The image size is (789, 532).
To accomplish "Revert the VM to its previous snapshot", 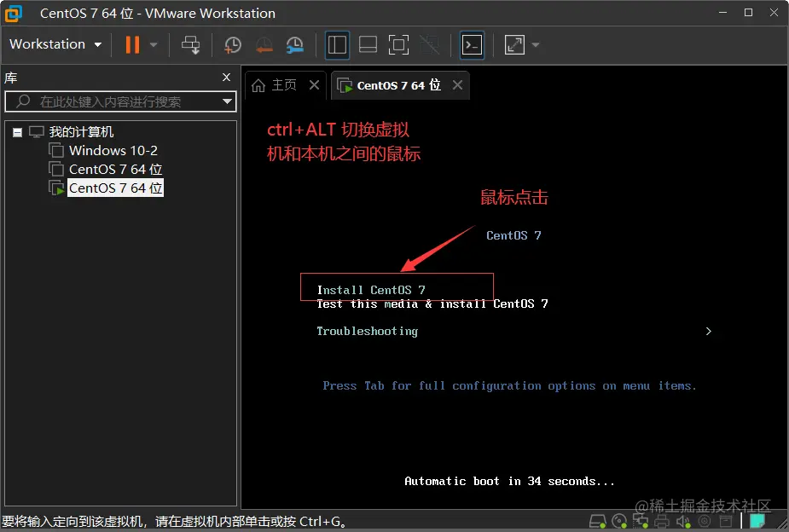I will point(264,44).
